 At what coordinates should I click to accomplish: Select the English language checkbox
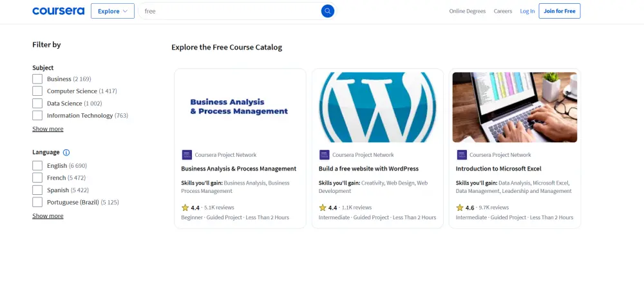pos(37,166)
